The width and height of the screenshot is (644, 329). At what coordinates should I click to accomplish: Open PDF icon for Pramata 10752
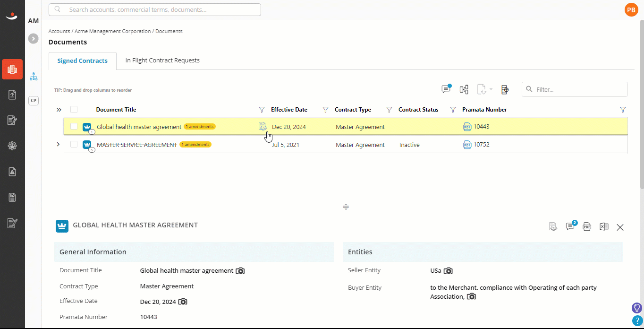[x=467, y=145]
